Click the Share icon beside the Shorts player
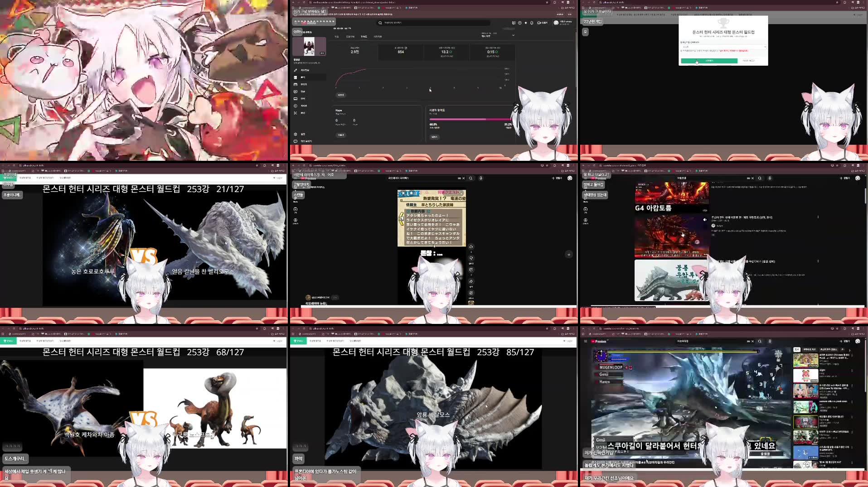 [x=471, y=281]
